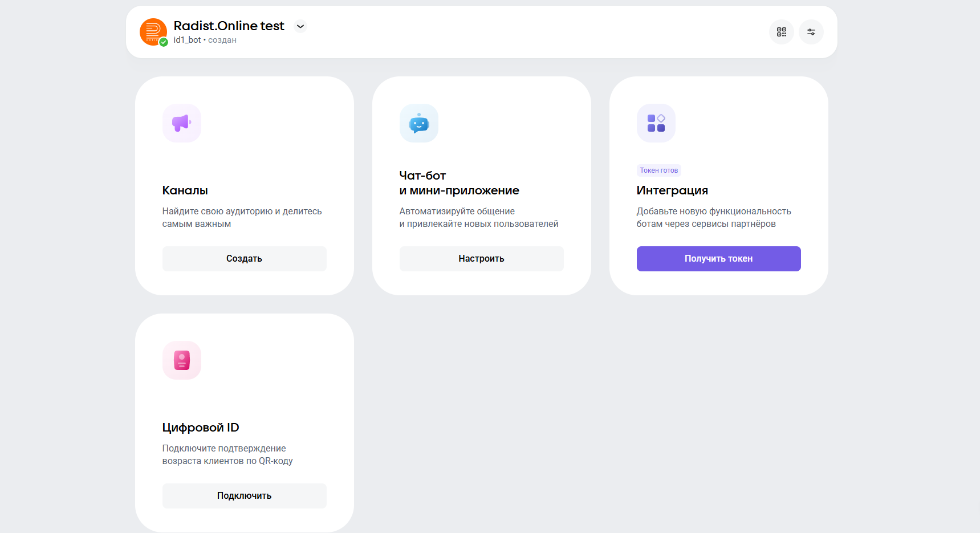Click the id1_bot username text
Viewport: 980px width, 533px height.
[x=187, y=40]
